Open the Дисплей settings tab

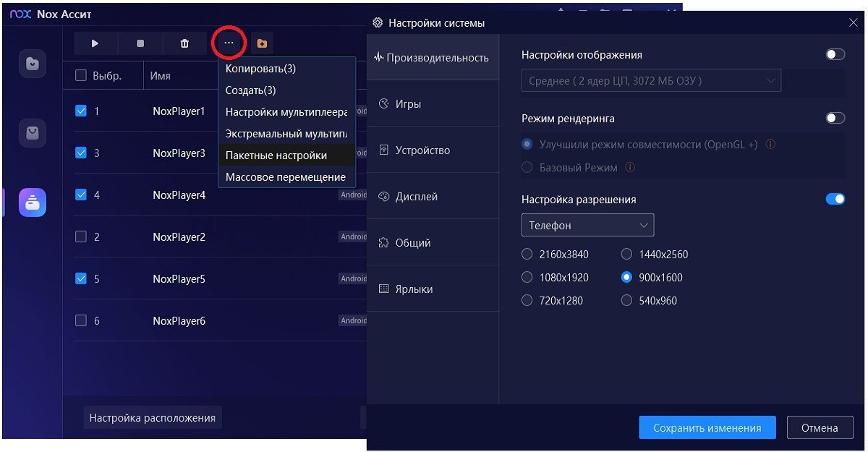click(x=433, y=197)
